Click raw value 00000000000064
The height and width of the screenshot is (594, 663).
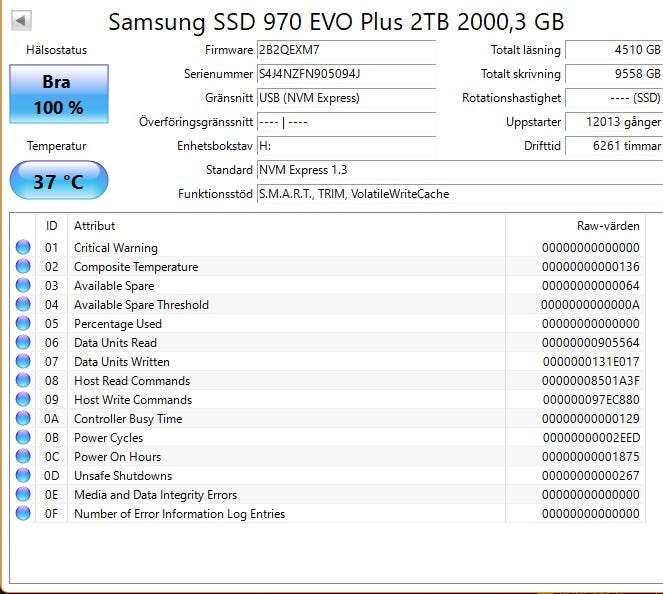coord(591,286)
